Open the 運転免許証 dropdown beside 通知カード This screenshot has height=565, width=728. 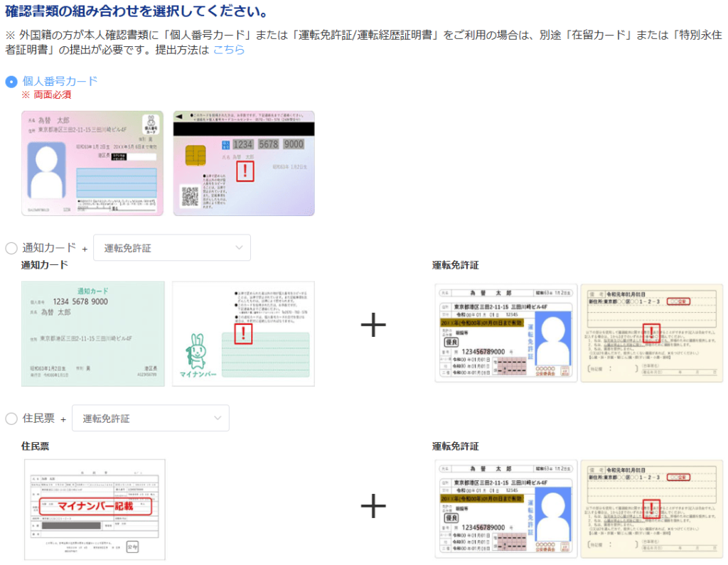click(171, 248)
